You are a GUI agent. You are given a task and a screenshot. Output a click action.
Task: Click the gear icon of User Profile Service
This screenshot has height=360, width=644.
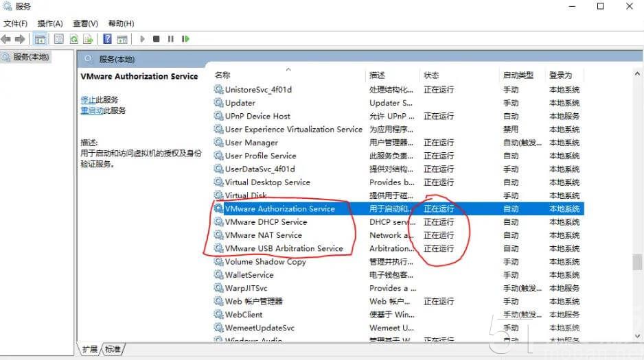(x=218, y=156)
